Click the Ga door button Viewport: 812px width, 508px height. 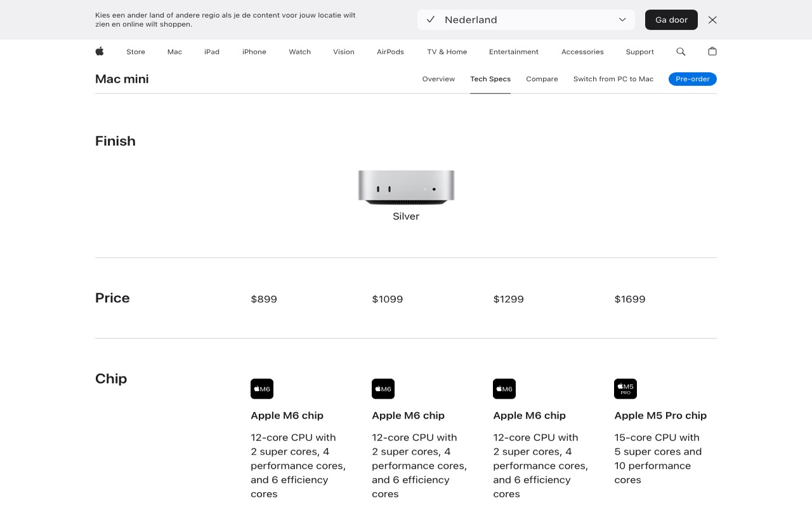click(x=671, y=20)
